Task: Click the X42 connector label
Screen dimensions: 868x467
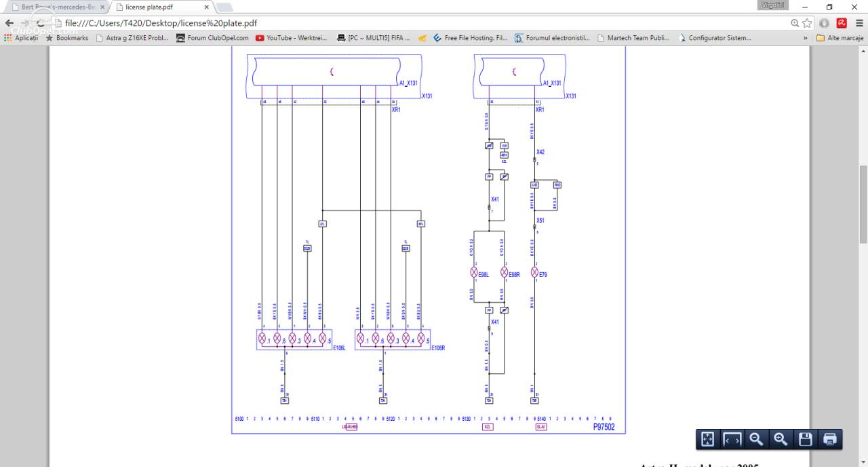Action: 540,152
